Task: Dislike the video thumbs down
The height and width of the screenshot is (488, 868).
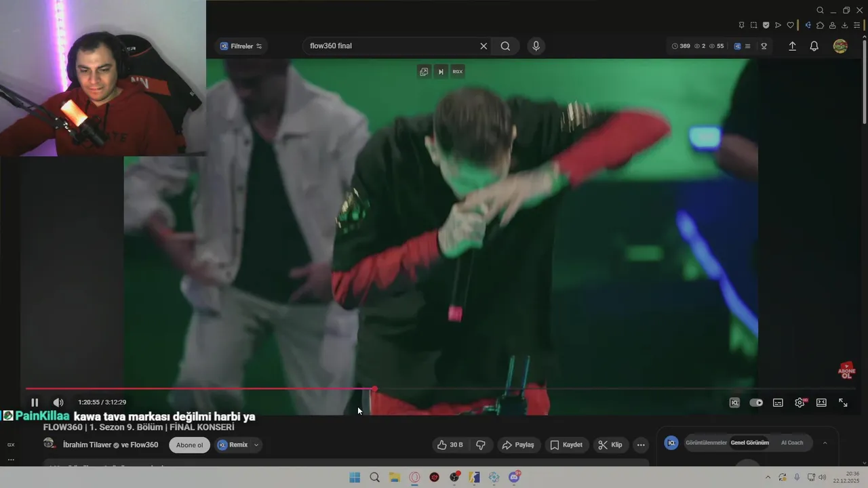Action: tap(481, 445)
